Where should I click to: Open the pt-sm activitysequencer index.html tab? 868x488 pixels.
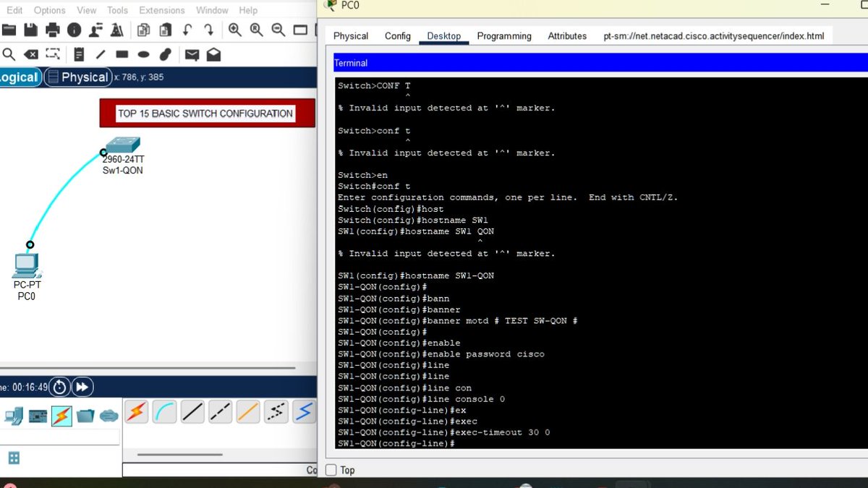point(713,36)
